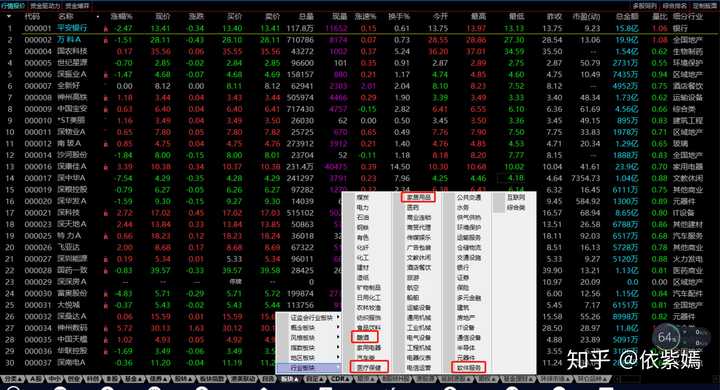Switch to the 行情报价 tab
This screenshot has width=720, height=390.
[x=13, y=6]
